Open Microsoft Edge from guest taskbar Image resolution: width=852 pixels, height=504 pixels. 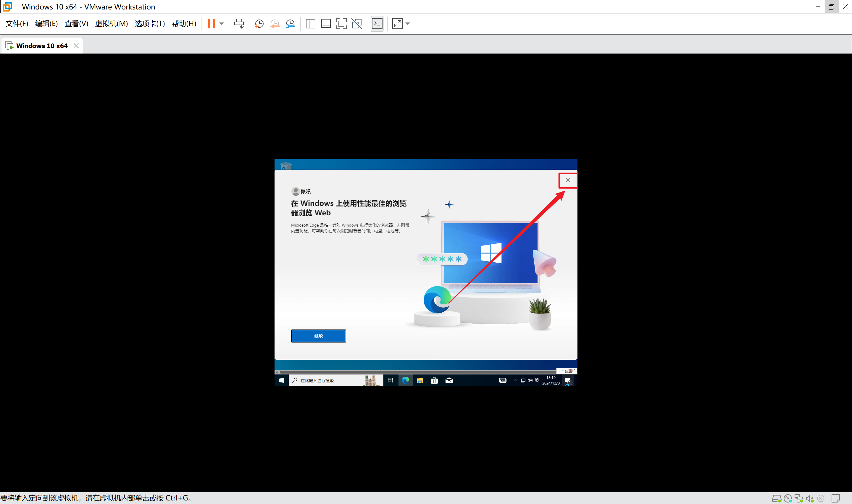coord(406,380)
